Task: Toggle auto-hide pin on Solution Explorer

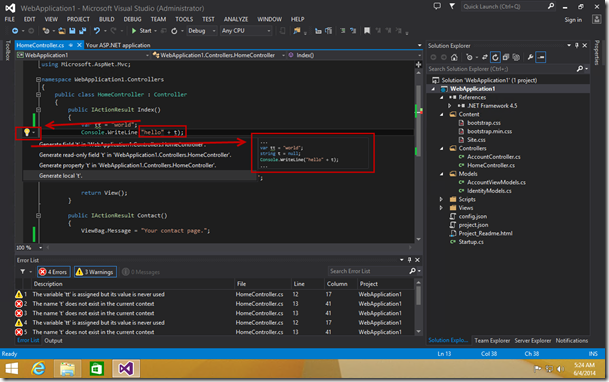Action: tap(577, 45)
